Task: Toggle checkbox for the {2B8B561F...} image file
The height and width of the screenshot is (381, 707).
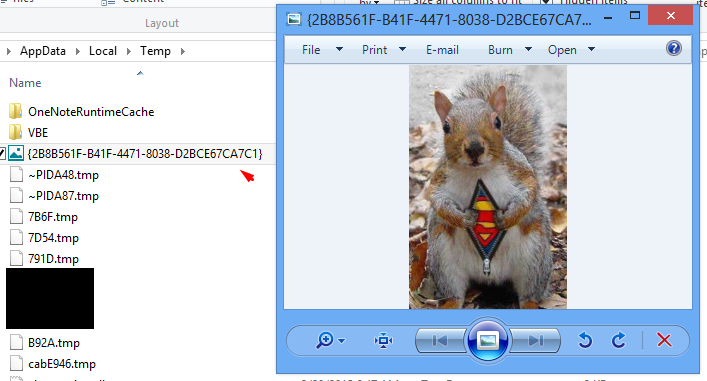Action: coord(2,154)
